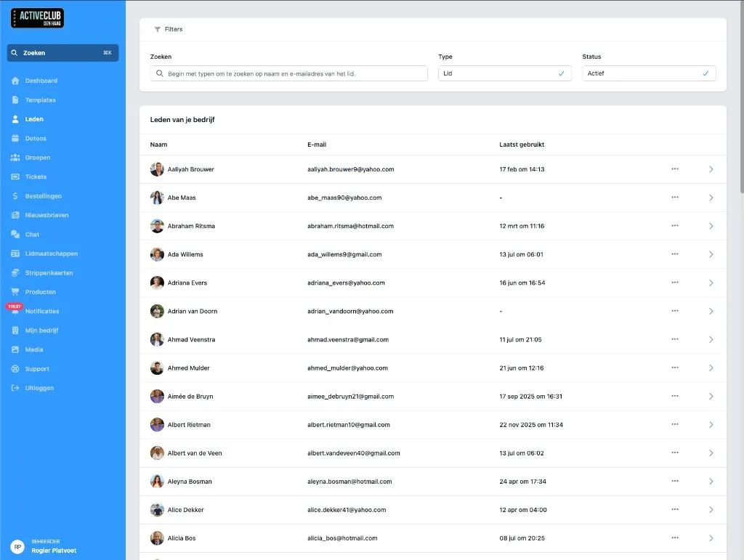
Task: Click the Bestellingen dollar icon
Action: pos(15,196)
